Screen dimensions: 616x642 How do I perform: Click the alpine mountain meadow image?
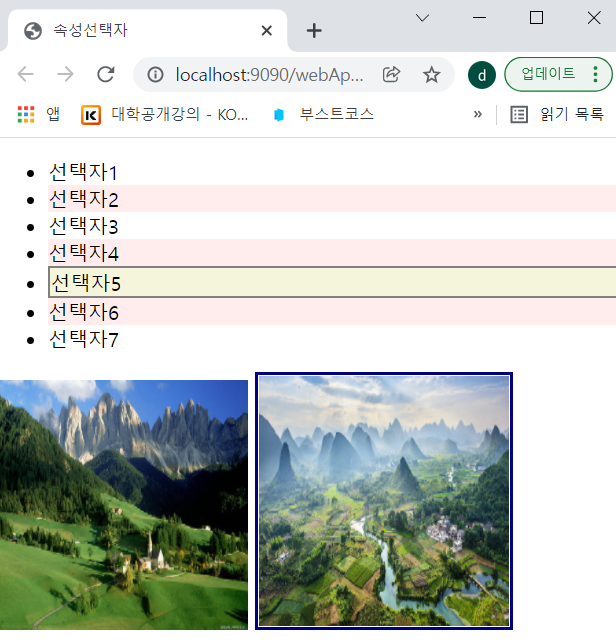click(x=124, y=505)
